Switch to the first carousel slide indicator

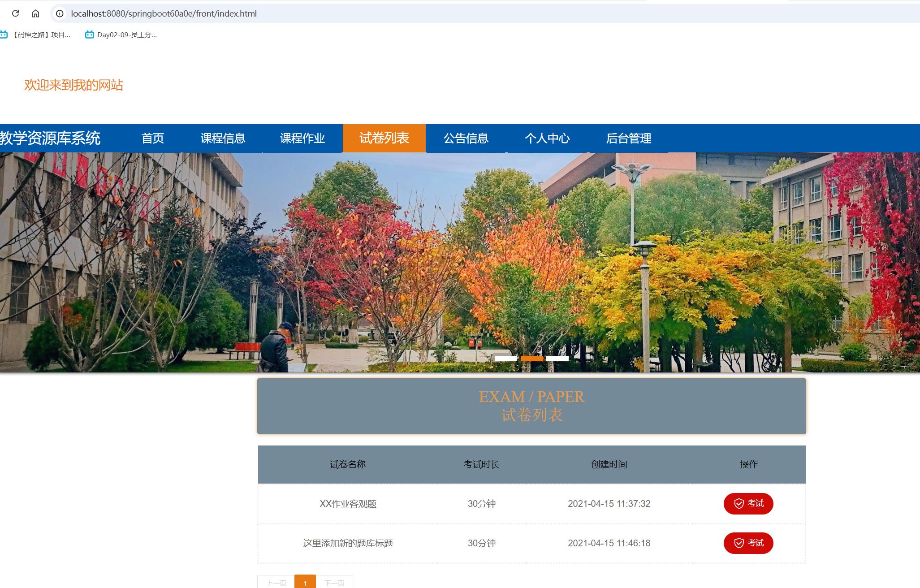click(507, 358)
